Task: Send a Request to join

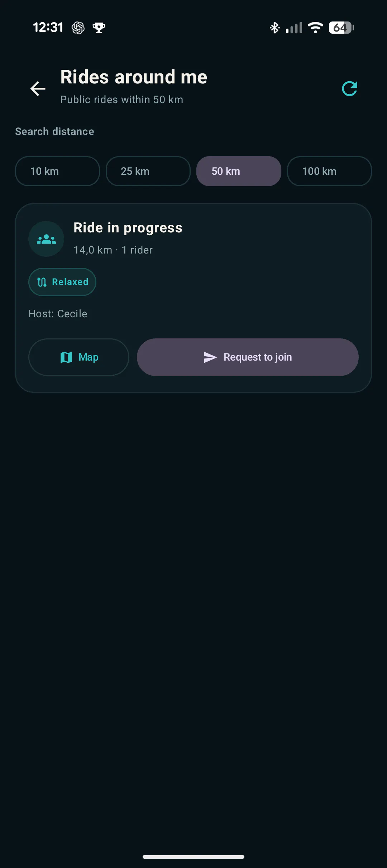Action: (x=248, y=357)
